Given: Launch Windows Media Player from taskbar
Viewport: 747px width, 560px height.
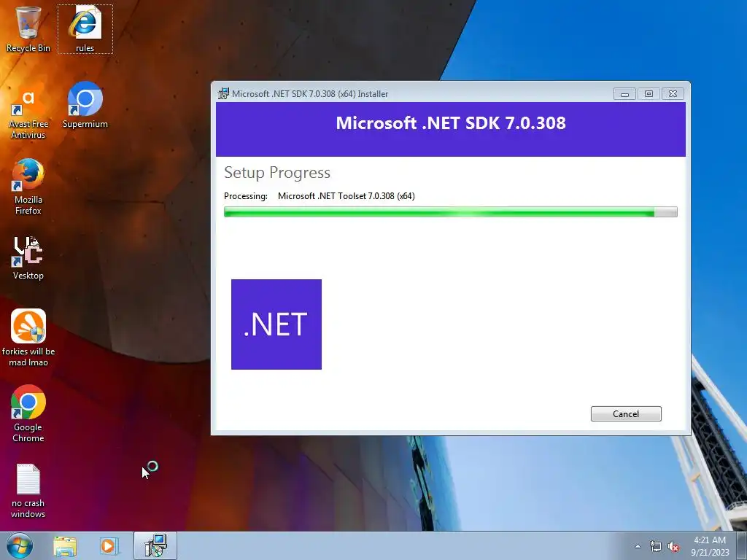Looking at the screenshot, I should click(x=109, y=545).
